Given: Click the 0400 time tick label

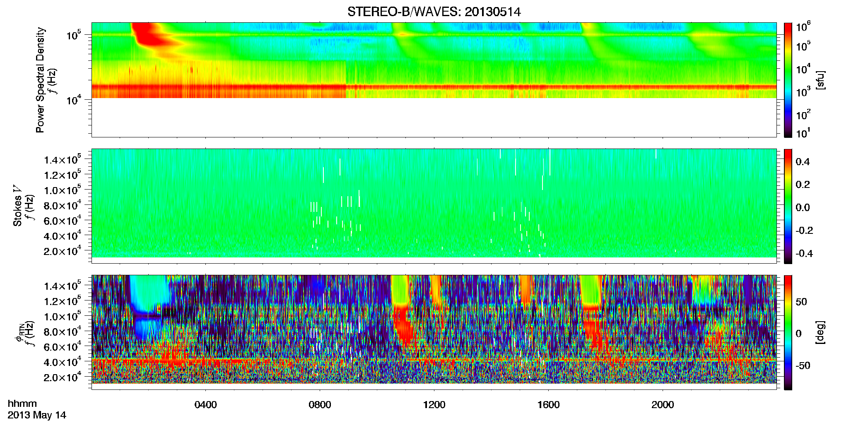Looking at the screenshot, I should (x=206, y=405).
